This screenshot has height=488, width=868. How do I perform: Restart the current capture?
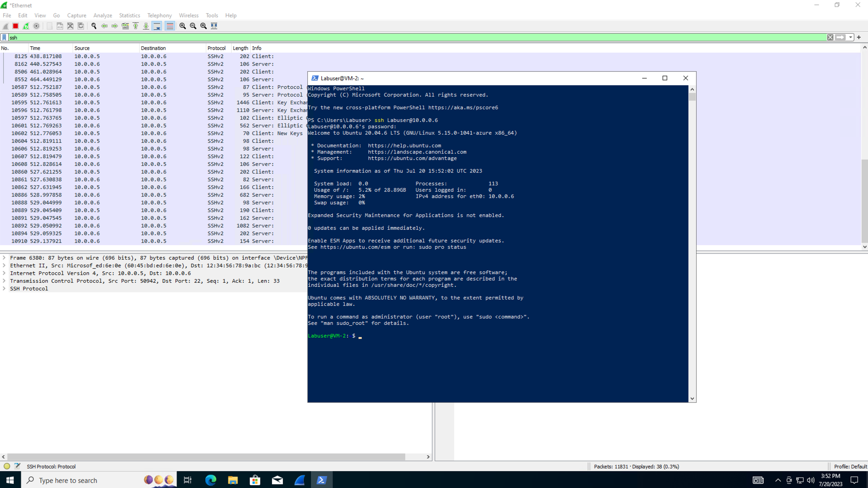click(26, 26)
